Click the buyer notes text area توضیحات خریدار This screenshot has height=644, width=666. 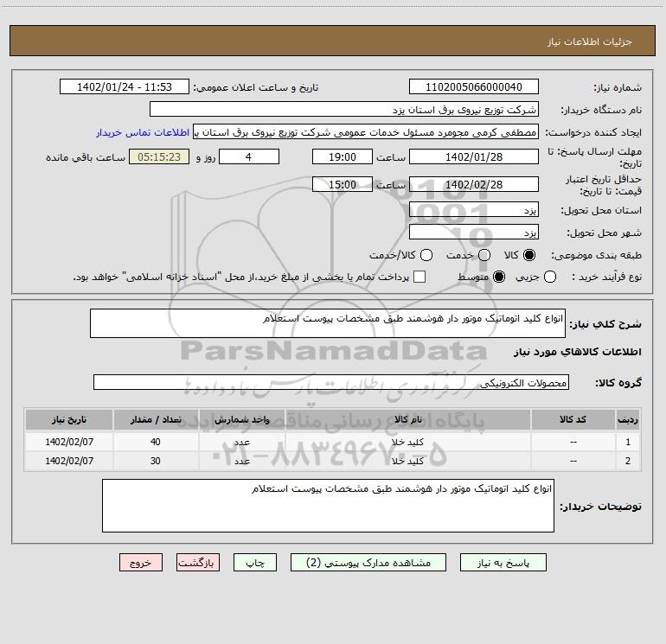tap(328, 506)
